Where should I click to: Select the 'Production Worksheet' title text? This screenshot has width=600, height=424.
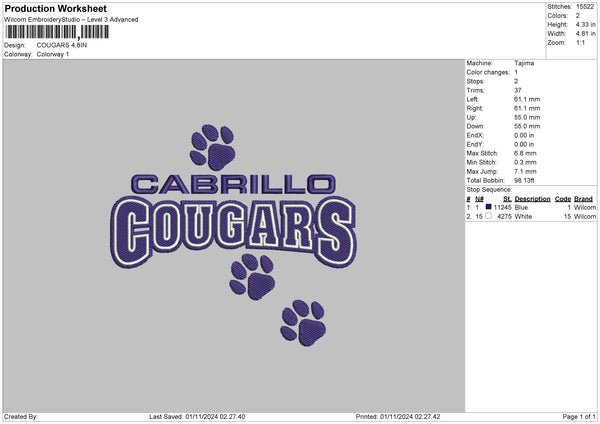55,8
